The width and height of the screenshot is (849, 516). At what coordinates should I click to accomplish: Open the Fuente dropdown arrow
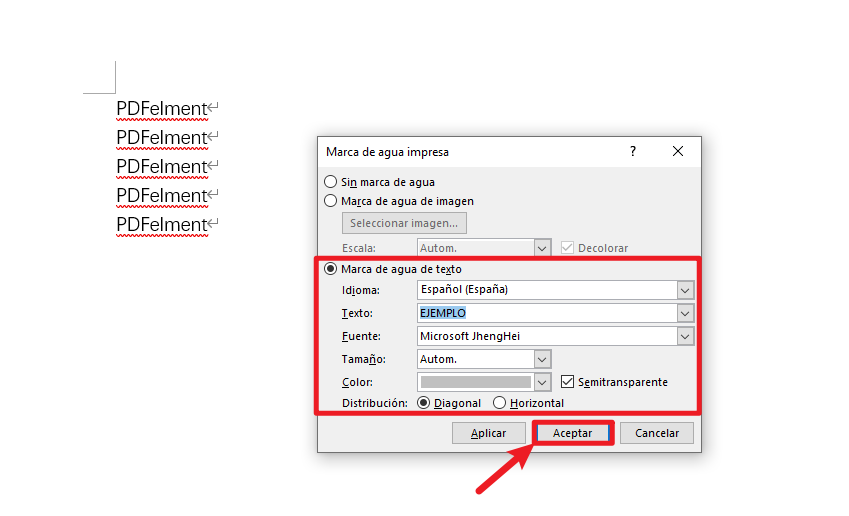click(x=685, y=336)
